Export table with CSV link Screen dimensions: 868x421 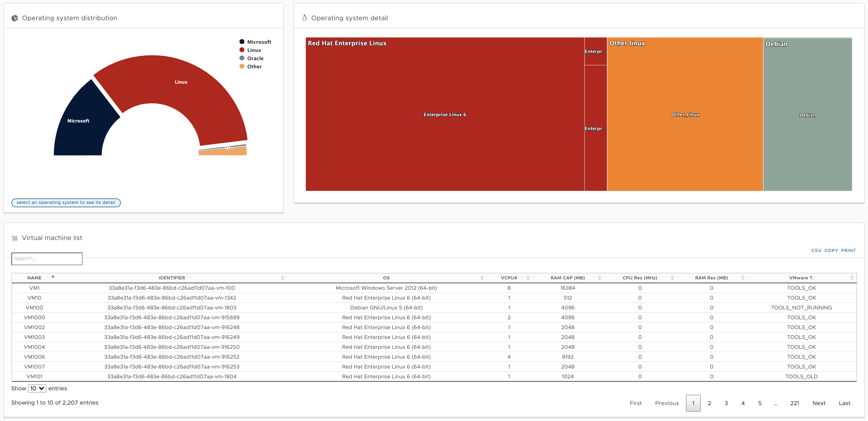point(816,250)
